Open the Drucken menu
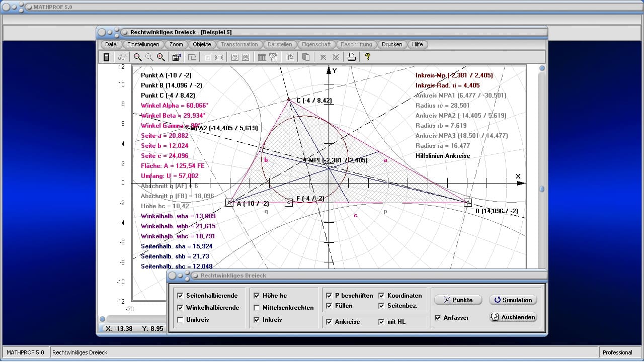Image resolution: width=644 pixels, height=362 pixels. [392, 44]
